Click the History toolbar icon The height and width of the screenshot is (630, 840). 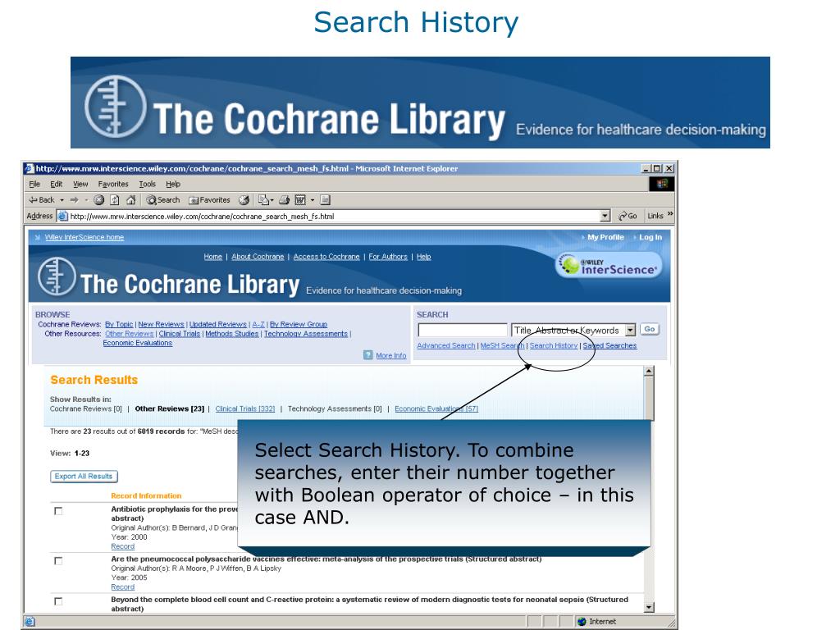tap(244, 200)
